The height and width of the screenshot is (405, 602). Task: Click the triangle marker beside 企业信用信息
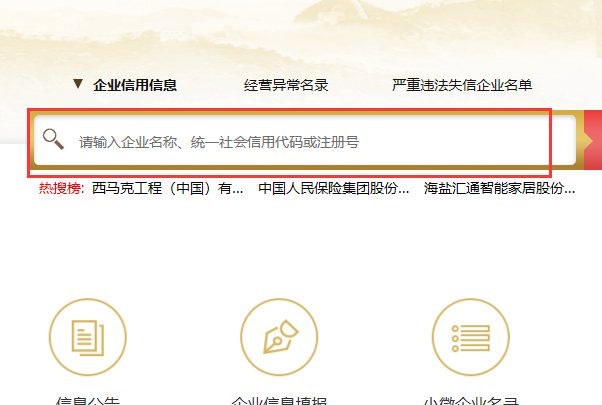(78, 84)
